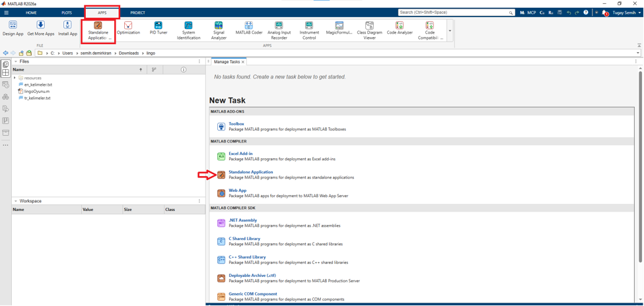Open the Signal Analyzer app
644x306 pixels.
click(219, 31)
